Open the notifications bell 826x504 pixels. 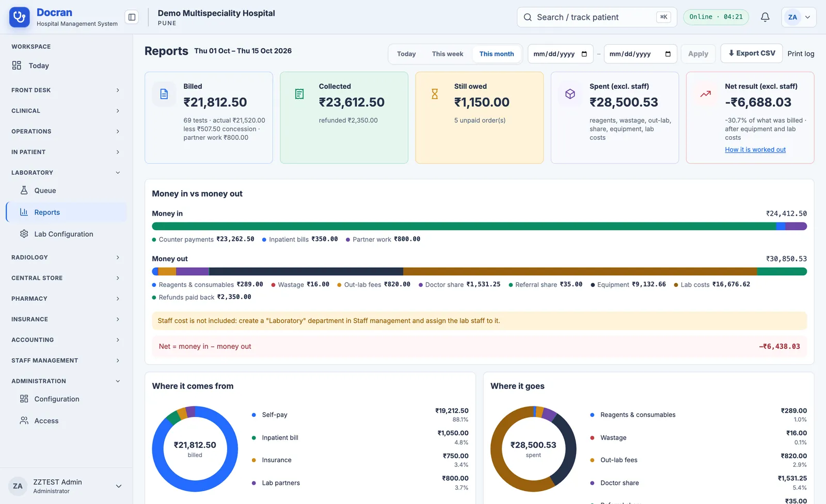point(765,17)
